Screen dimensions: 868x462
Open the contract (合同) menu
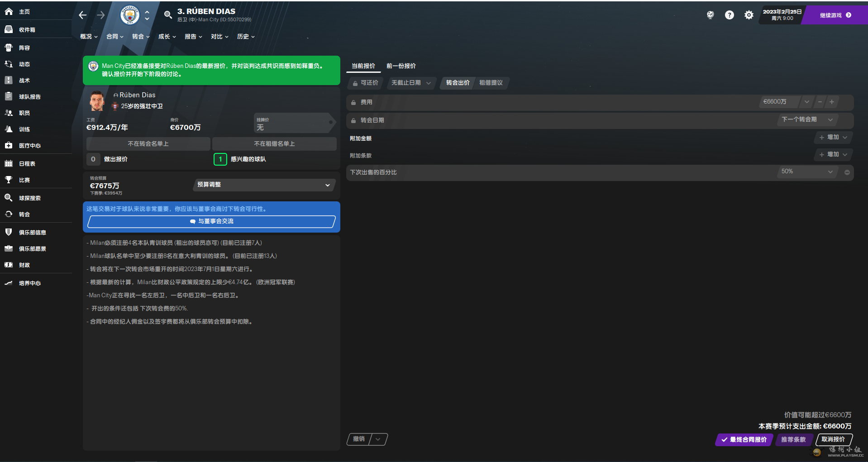coord(114,37)
